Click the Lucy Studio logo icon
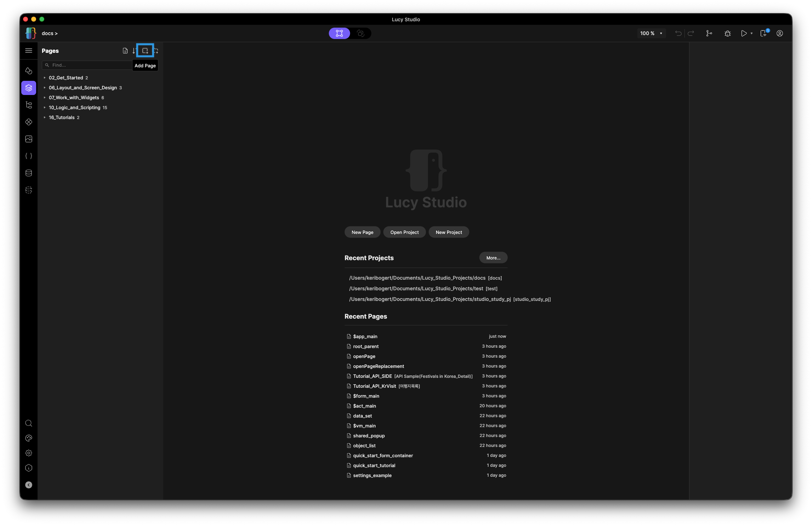Screen dimensions: 812x526 [x=31, y=33]
